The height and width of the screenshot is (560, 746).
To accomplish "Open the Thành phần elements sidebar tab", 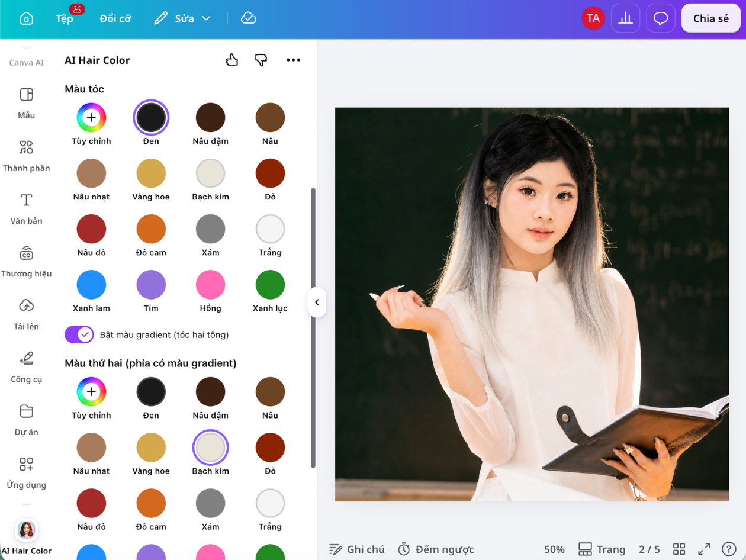I will tap(27, 156).
